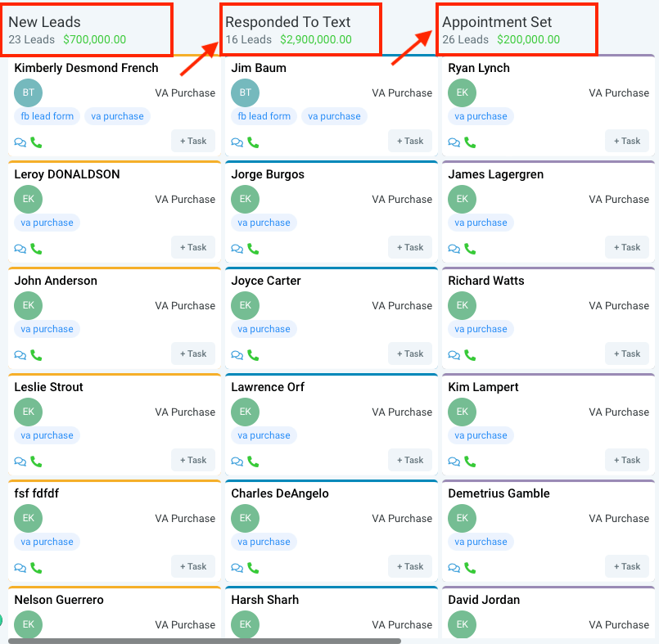Open the David Jordan lead name
Viewport: 659px width, 644px height.
(x=484, y=599)
